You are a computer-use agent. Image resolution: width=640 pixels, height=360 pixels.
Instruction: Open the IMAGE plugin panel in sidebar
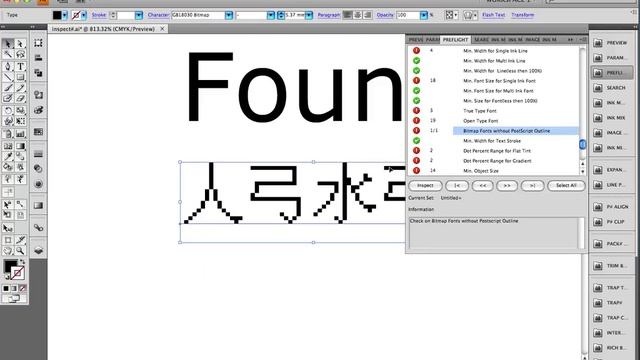pyautogui.click(x=612, y=133)
